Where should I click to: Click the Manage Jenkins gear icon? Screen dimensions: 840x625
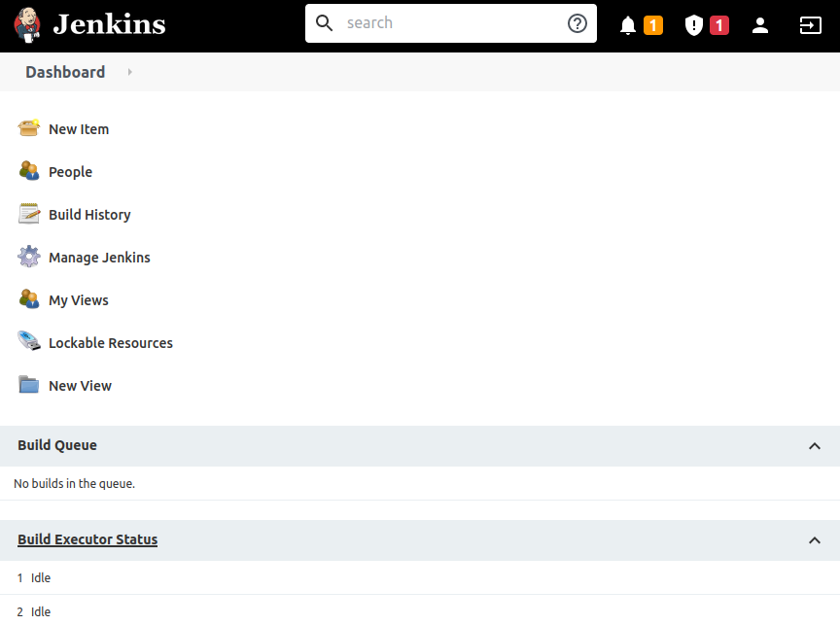coord(29,257)
